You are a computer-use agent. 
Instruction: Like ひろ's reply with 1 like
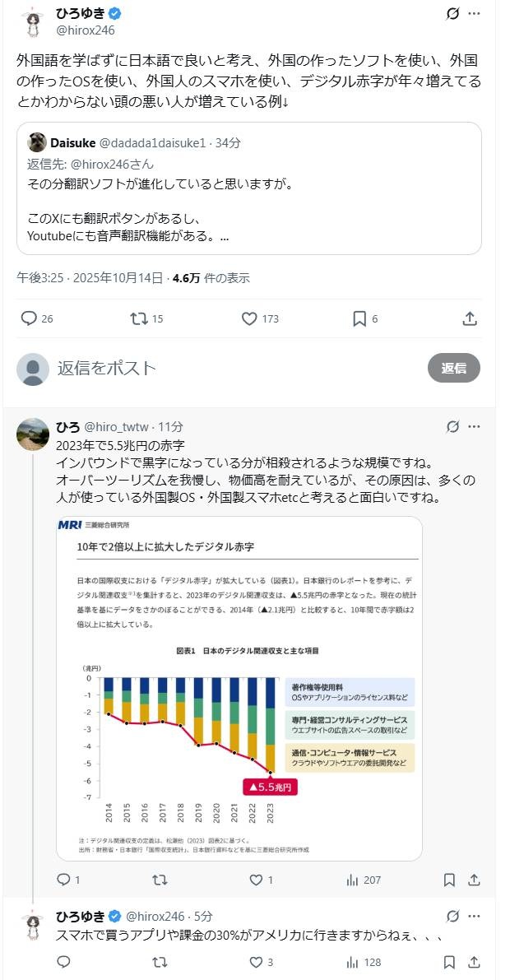point(256,880)
